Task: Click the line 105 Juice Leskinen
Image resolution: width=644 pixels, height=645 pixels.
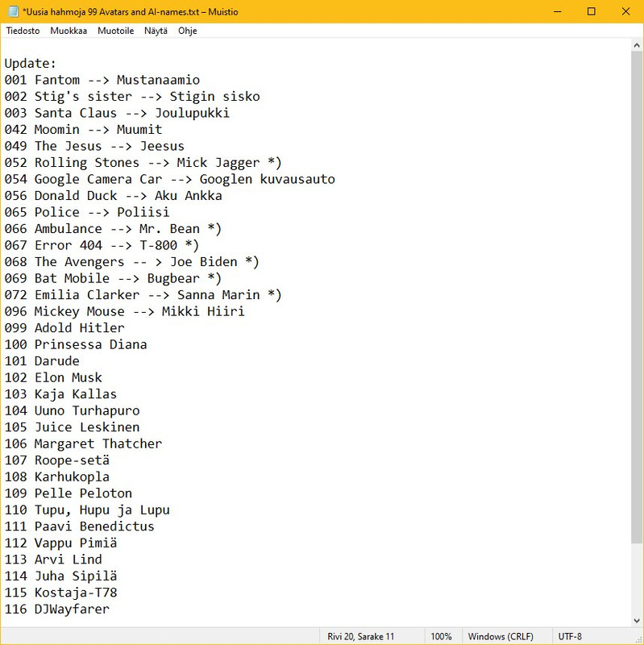Action: click(72, 427)
